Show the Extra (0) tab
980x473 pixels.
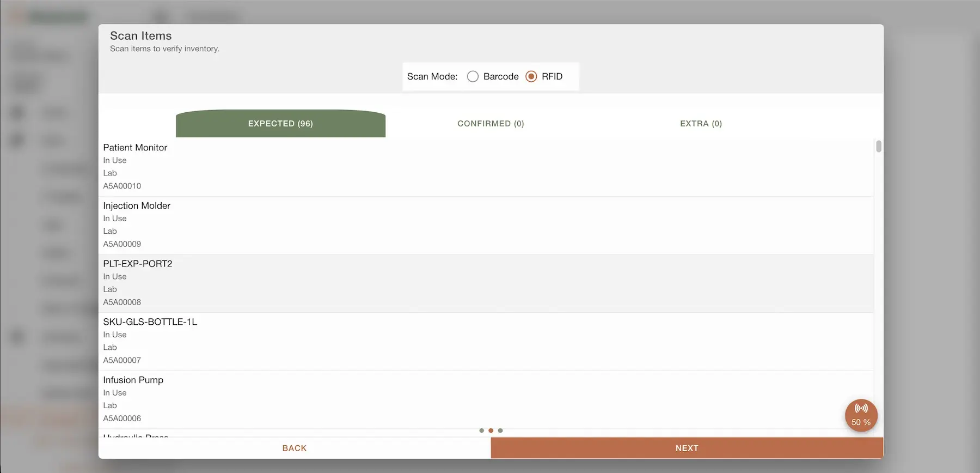pos(701,124)
